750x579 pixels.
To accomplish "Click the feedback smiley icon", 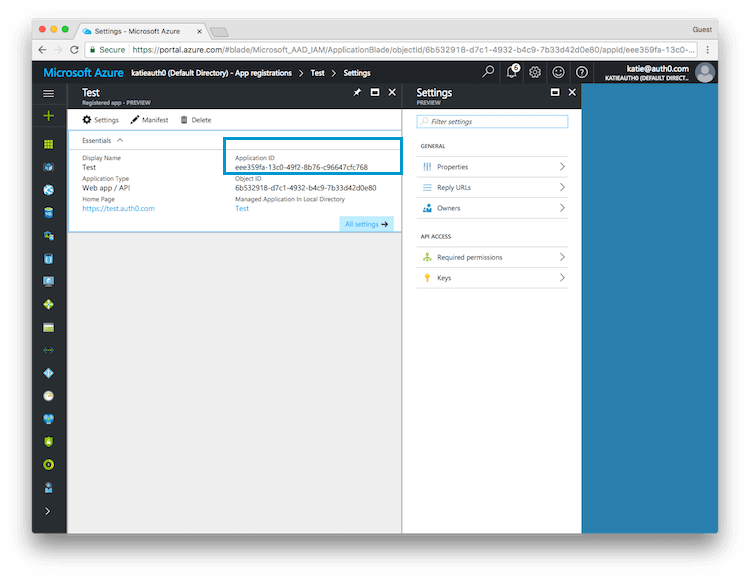I will coord(558,72).
